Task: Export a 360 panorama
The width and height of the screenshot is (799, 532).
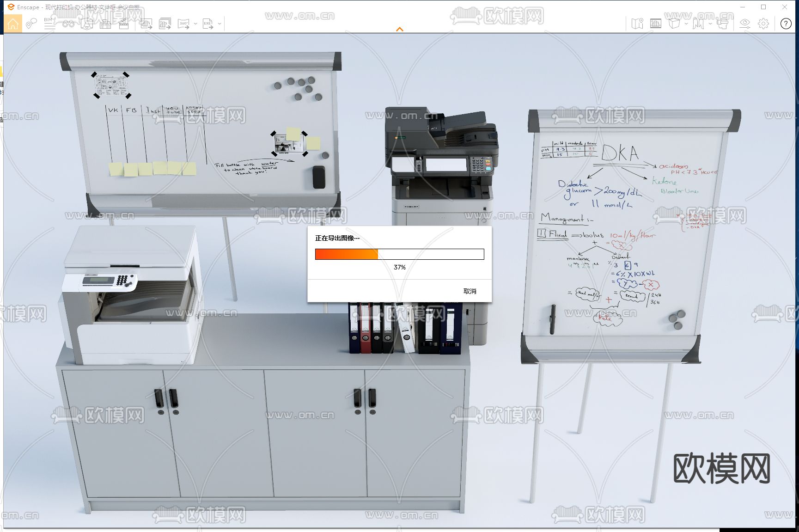Action: (x=183, y=24)
